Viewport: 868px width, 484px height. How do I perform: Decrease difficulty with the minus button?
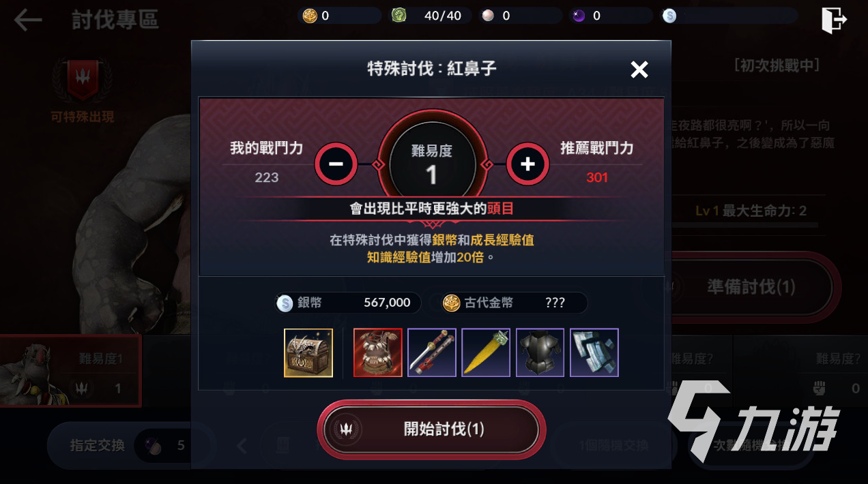click(x=336, y=163)
